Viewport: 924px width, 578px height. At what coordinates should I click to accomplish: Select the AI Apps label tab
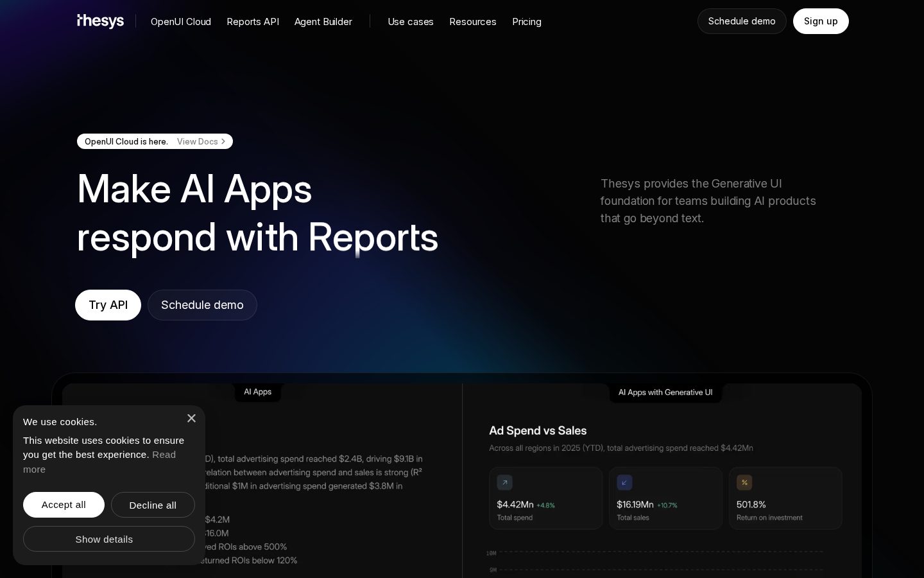(x=257, y=392)
